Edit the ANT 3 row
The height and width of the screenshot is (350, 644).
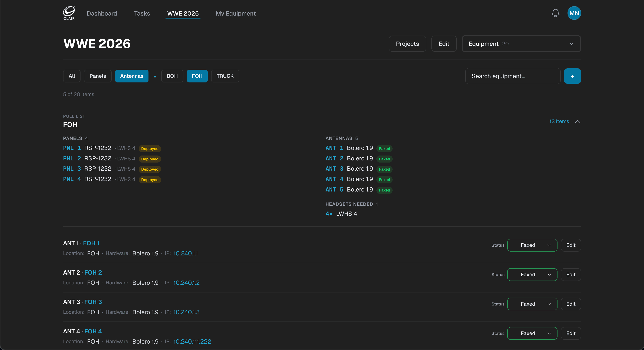click(571, 304)
